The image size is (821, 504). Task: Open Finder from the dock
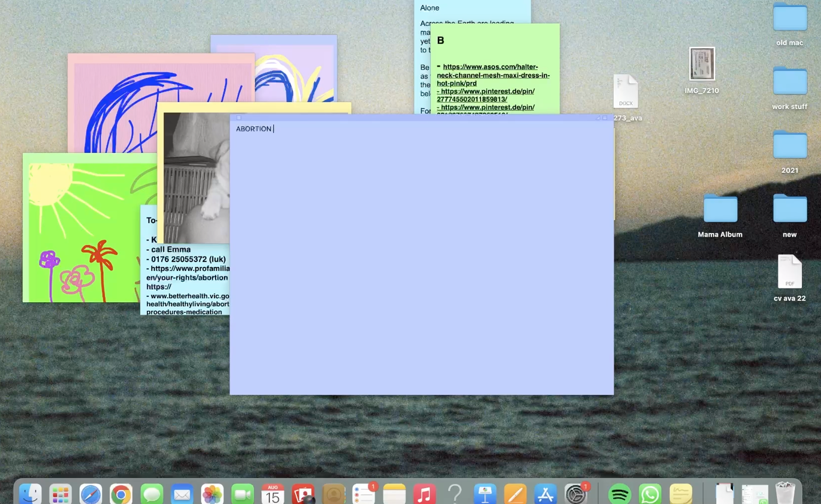30,494
